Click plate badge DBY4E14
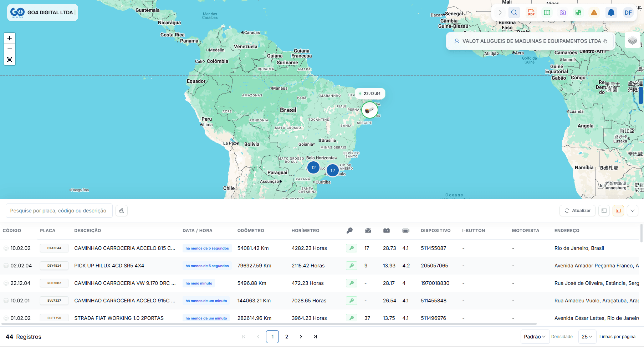The height and width of the screenshot is (347, 644). [54, 266]
